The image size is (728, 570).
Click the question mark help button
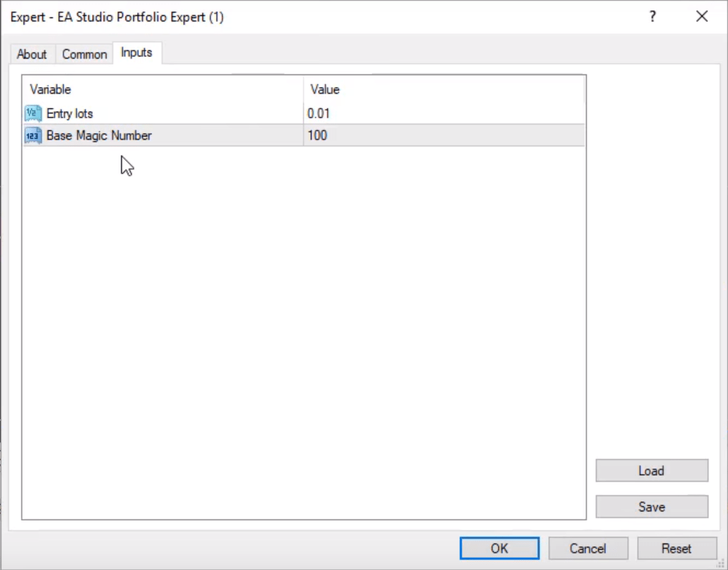pyautogui.click(x=653, y=17)
